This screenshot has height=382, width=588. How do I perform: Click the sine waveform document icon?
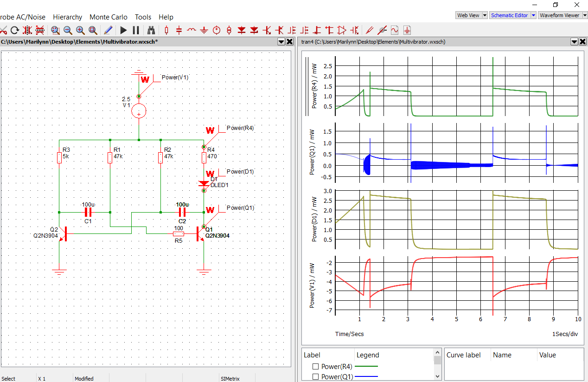coord(395,30)
